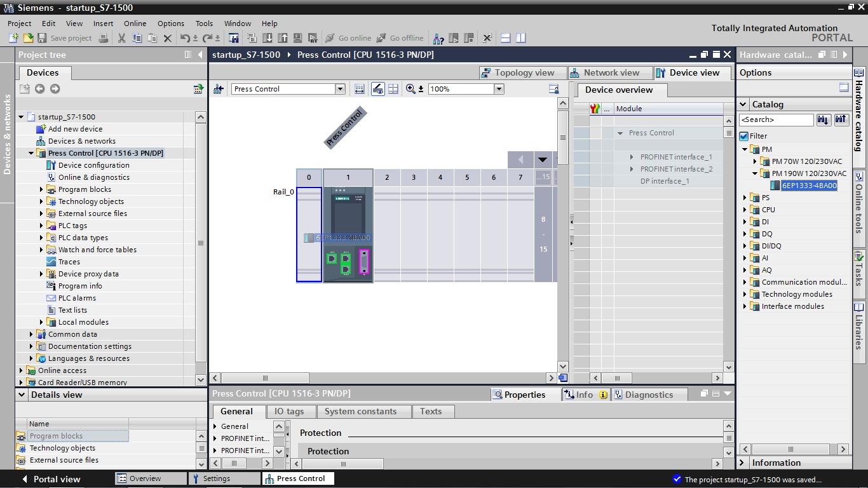Expand PM 70W 120/230VAC catalog folder
The width and height of the screenshot is (868, 488).
755,161
